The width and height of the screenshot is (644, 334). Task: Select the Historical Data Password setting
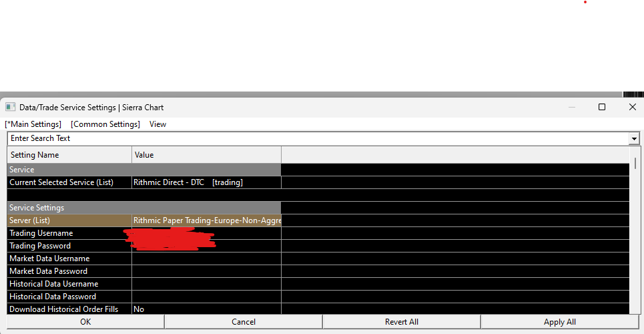pyautogui.click(x=70, y=297)
